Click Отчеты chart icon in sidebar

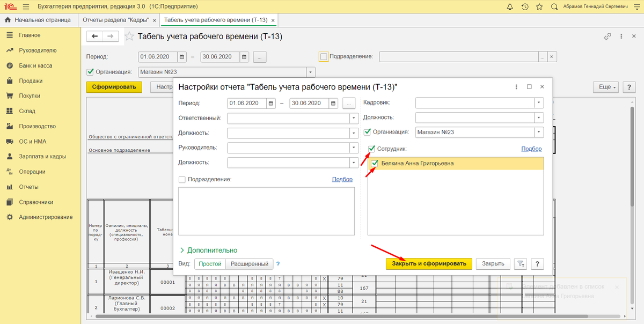9,187
